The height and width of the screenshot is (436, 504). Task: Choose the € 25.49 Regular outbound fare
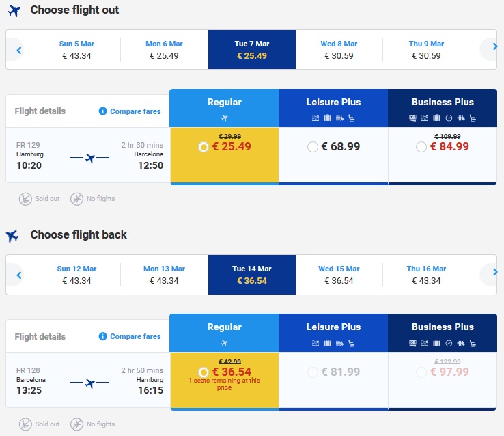coord(204,147)
